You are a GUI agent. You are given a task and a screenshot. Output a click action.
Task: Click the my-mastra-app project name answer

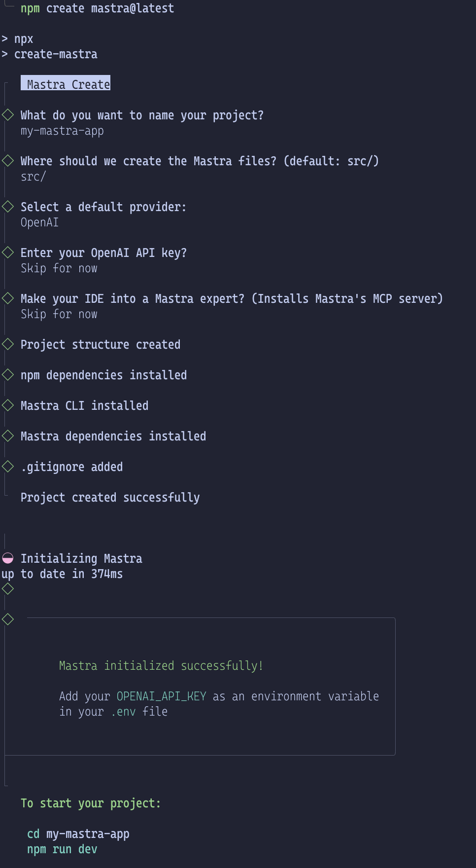62,131
